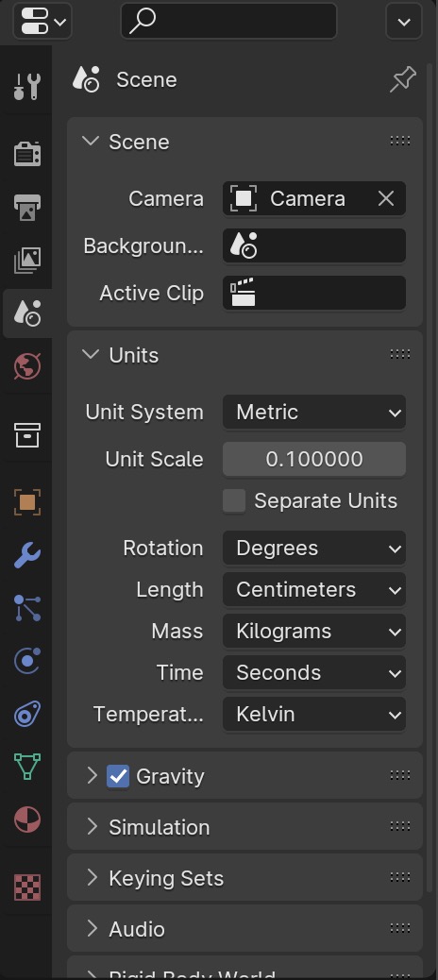Collapse the Scene panel

click(x=92, y=142)
